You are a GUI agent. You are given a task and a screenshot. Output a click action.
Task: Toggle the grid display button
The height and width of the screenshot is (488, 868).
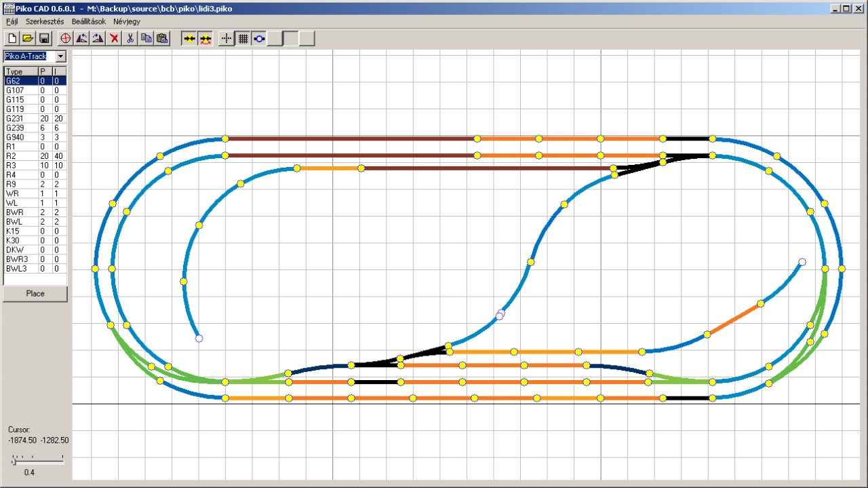243,39
